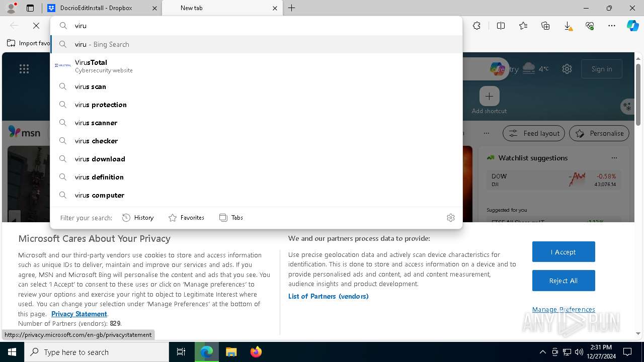Open Collections icon
This screenshot has height=362, width=644.
545,26
